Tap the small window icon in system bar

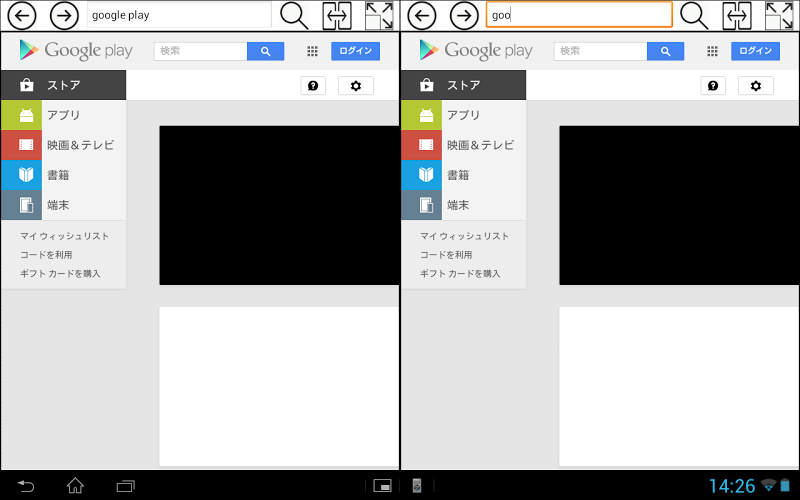click(x=382, y=486)
